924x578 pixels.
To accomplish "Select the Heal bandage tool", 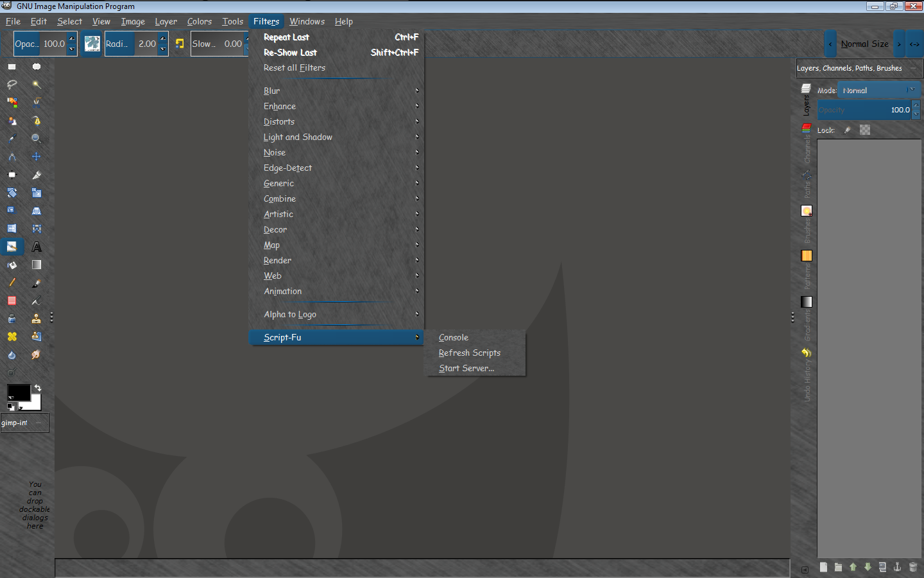I will pyautogui.click(x=12, y=337).
